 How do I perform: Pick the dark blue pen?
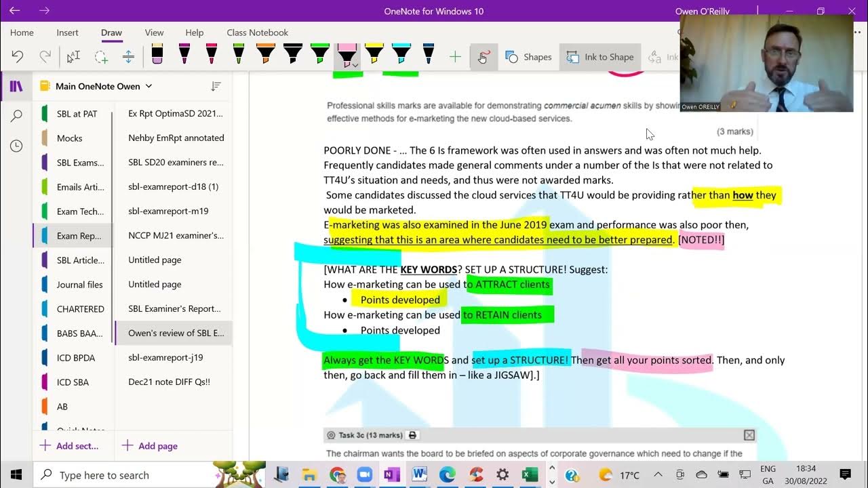(429, 54)
